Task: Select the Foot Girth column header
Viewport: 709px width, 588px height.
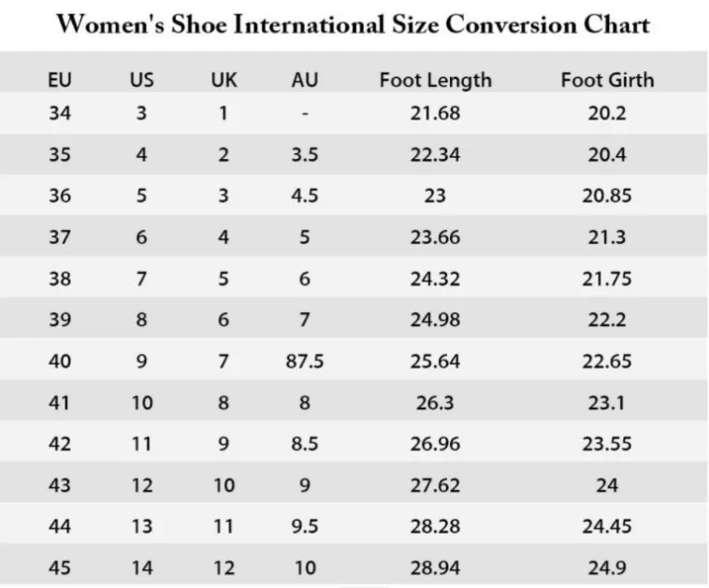Action: pyautogui.click(x=607, y=79)
